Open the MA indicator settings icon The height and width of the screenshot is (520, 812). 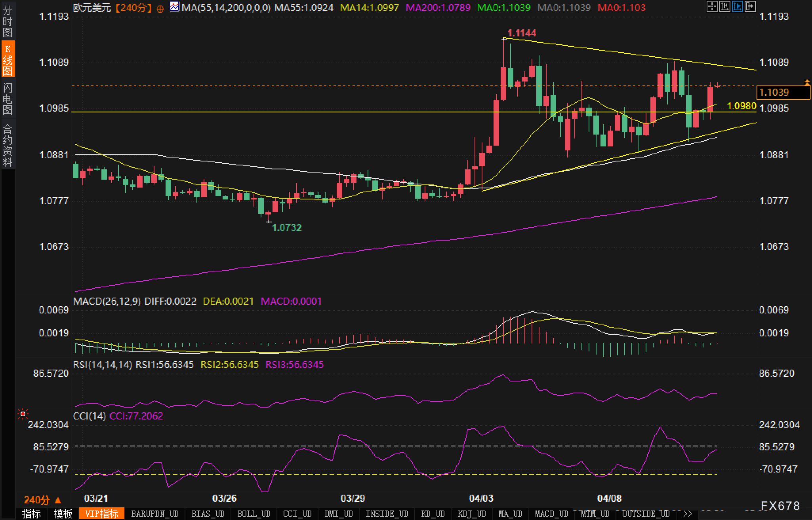pos(174,7)
